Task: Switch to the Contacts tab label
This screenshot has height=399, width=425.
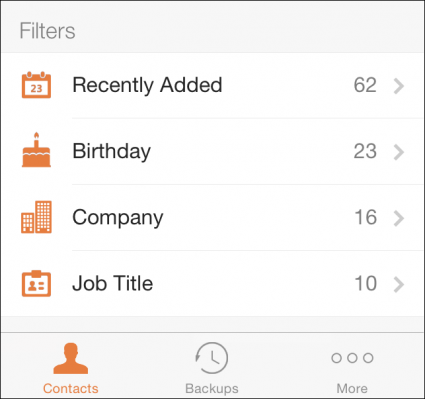Action: tap(71, 388)
